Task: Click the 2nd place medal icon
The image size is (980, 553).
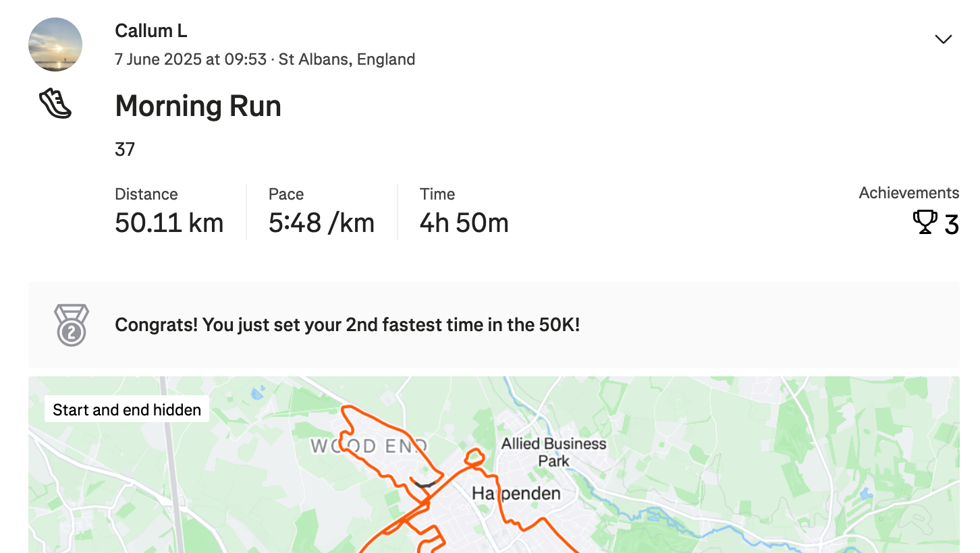Action: (x=72, y=325)
